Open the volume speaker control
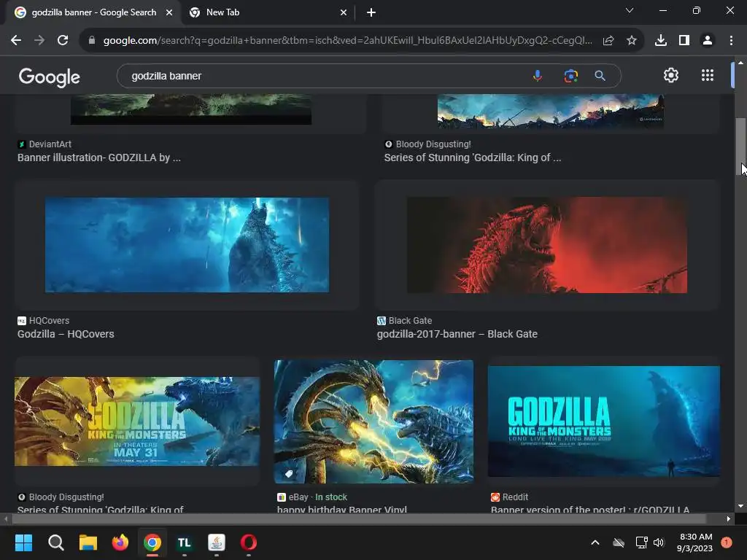Viewport: 747px width, 560px height. point(659,542)
